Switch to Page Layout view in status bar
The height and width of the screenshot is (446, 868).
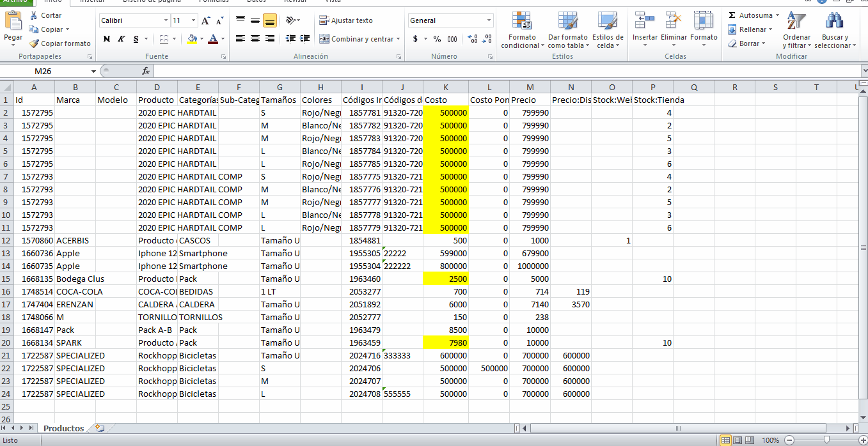[x=737, y=440]
